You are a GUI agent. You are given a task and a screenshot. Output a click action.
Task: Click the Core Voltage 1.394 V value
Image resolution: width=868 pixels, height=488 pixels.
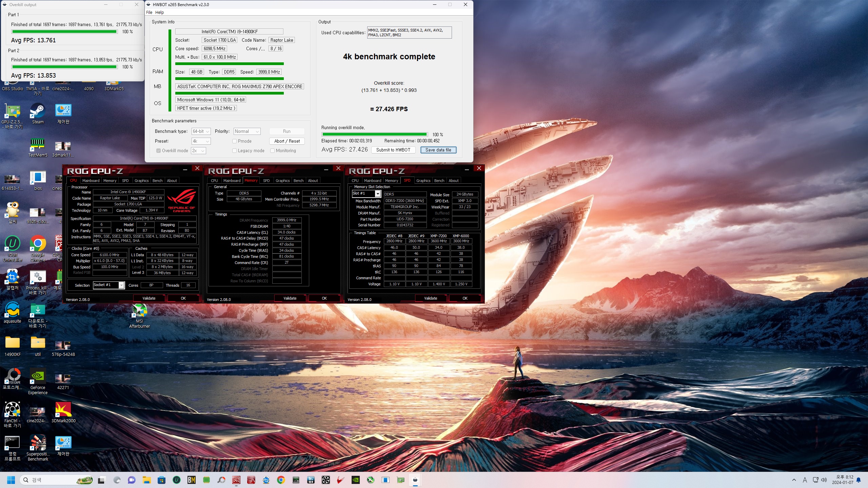click(152, 210)
